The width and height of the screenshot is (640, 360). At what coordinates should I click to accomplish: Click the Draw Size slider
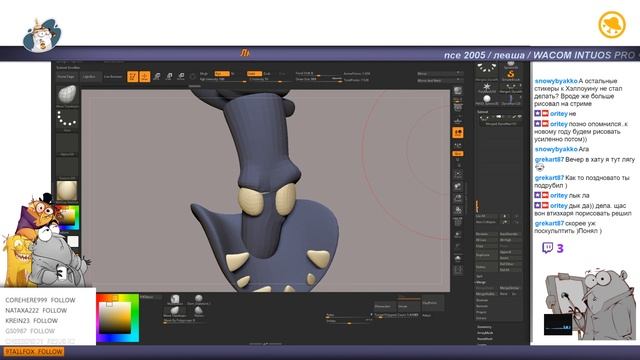318,79
